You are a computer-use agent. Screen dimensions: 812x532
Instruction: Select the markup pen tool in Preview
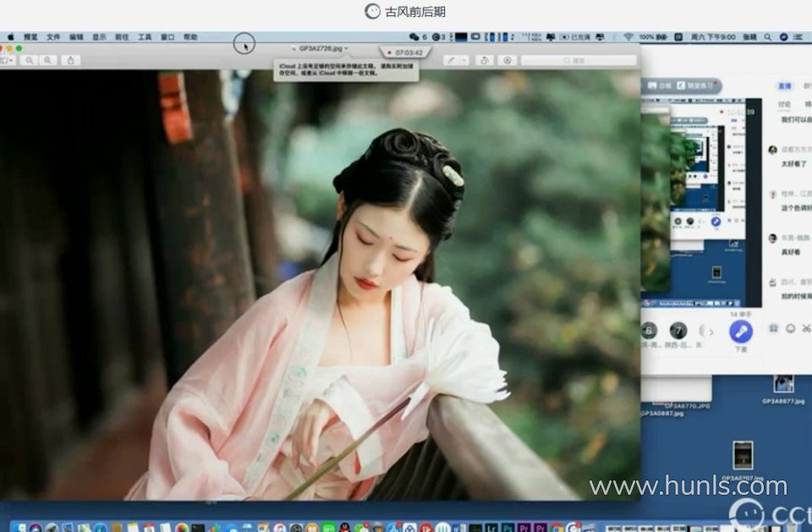pyautogui.click(x=452, y=61)
